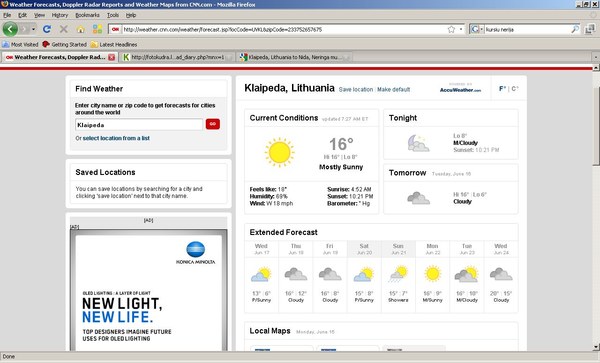
Task: Go to the home page via house icon
Action: coord(80,29)
